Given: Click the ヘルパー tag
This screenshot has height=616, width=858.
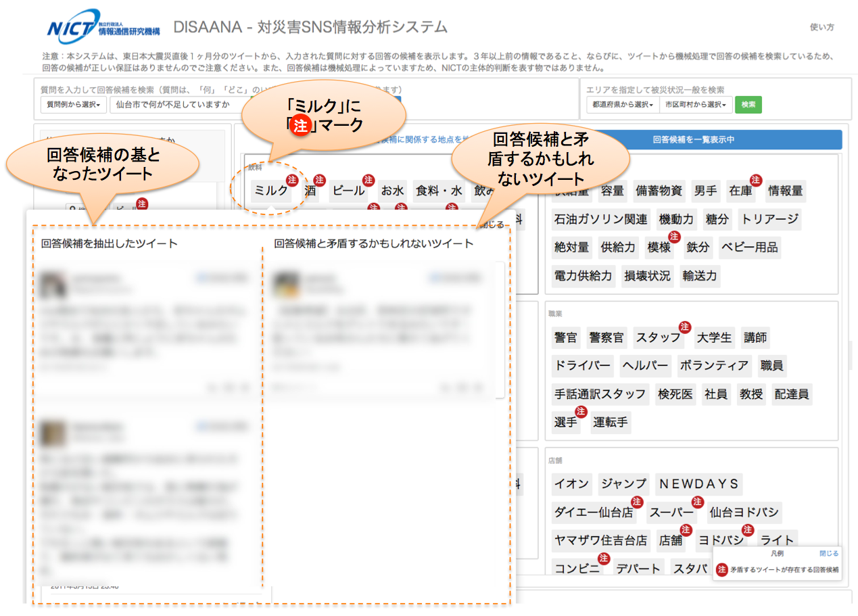Looking at the screenshot, I should [x=645, y=366].
